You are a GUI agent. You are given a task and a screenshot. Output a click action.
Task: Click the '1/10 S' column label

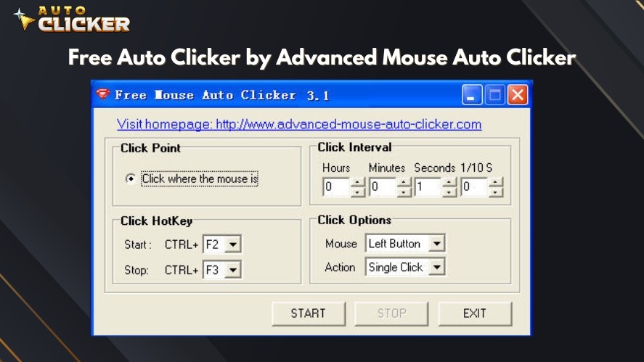pos(476,168)
